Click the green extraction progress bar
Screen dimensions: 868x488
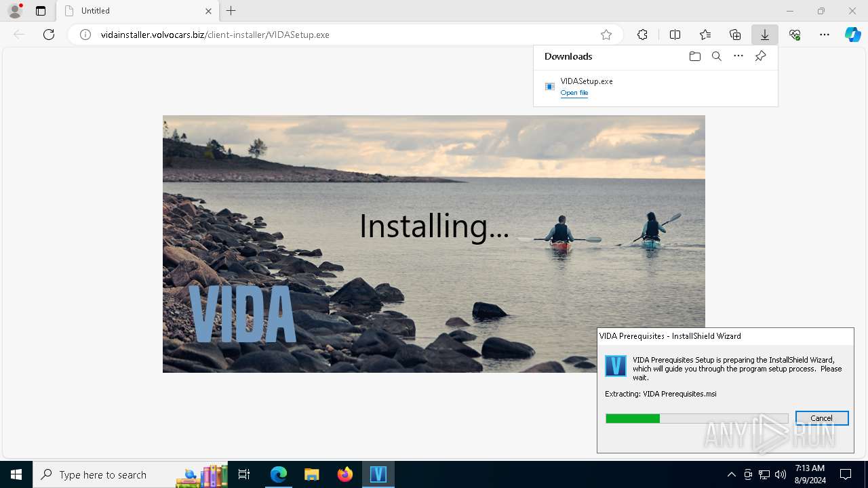point(697,419)
